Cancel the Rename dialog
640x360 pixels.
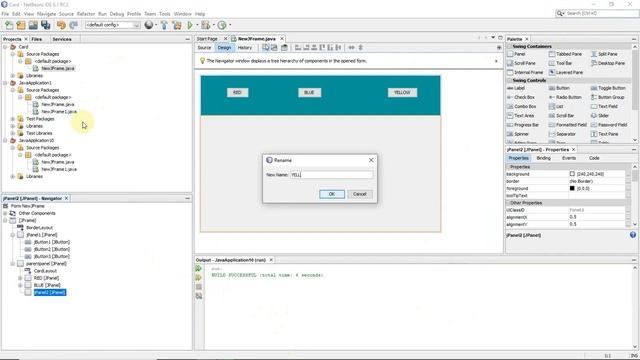[360, 194]
